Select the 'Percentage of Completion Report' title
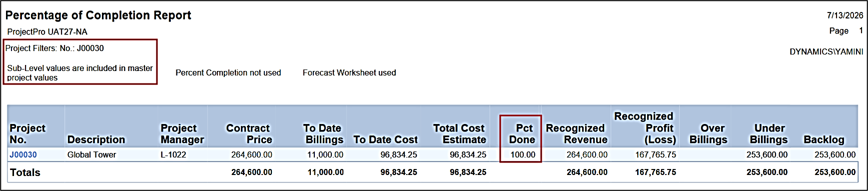 [98, 15]
